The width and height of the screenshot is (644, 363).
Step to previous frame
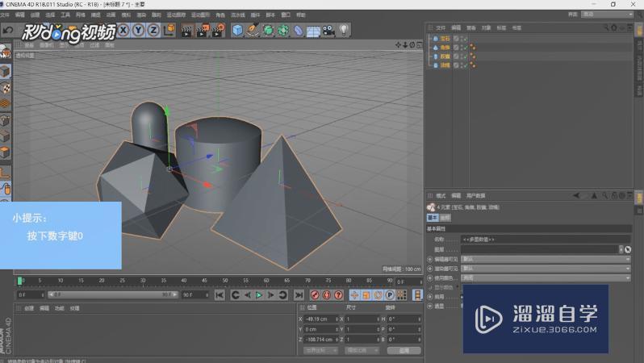(247, 294)
